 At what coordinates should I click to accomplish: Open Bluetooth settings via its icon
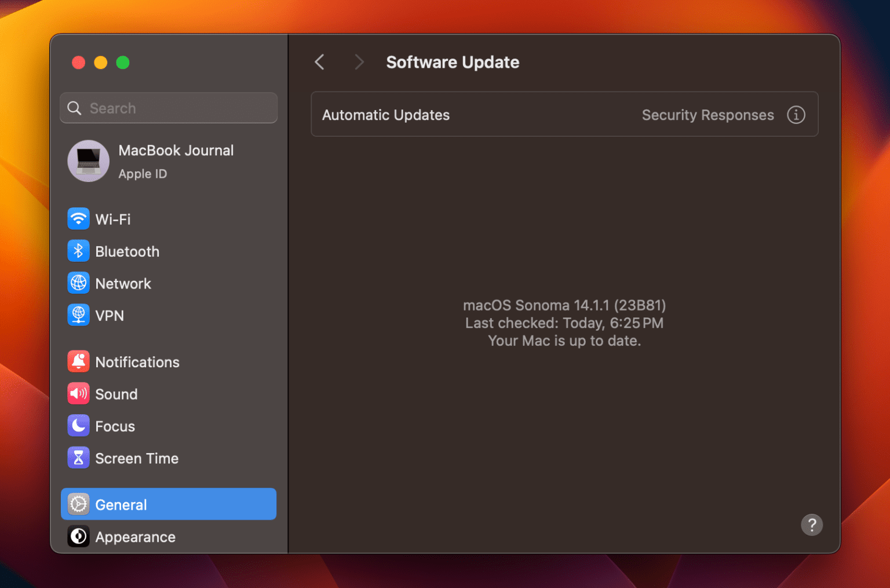click(x=78, y=251)
